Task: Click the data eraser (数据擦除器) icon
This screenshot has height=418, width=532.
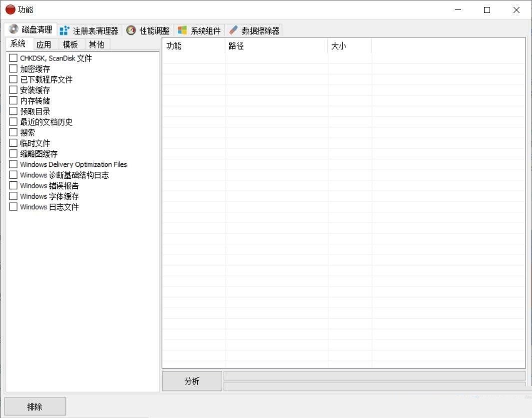Action: point(233,30)
